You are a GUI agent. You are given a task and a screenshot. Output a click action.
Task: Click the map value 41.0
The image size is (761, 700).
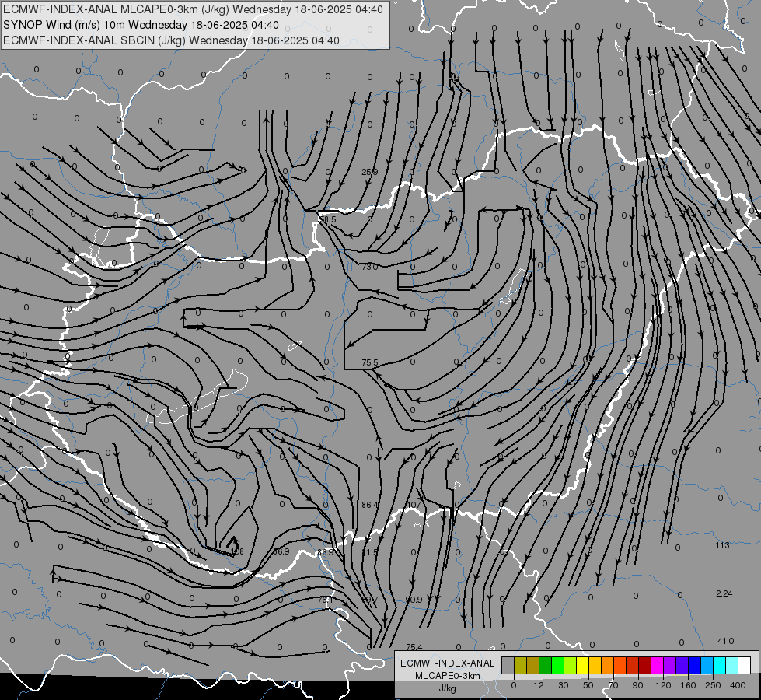(725, 641)
